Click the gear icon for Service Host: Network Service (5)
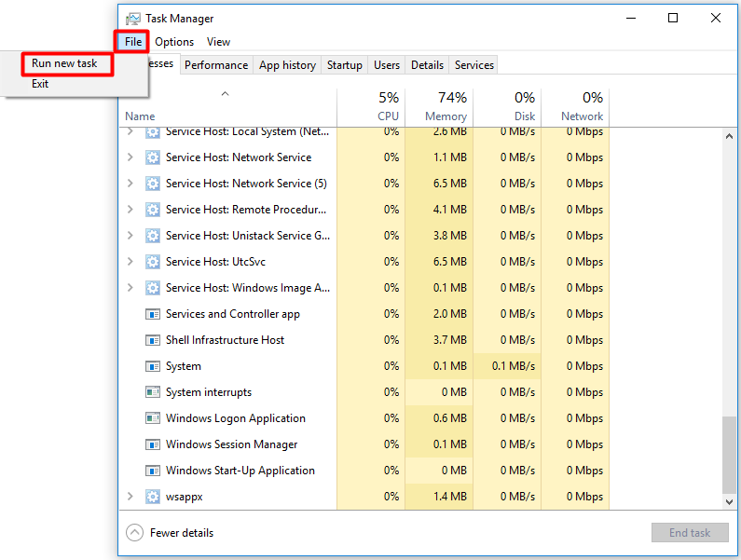This screenshot has width=741, height=560. point(152,184)
